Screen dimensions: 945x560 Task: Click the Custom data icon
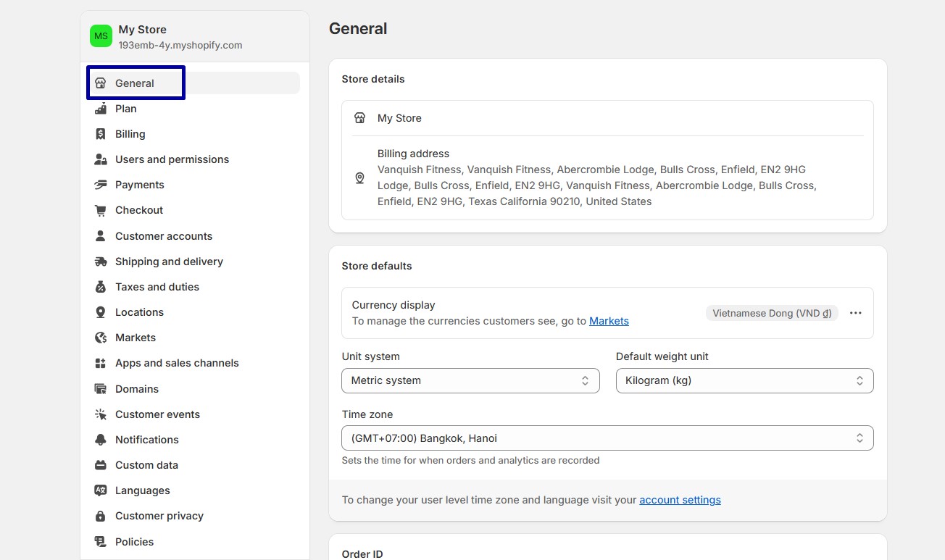(x=101, y=465)
